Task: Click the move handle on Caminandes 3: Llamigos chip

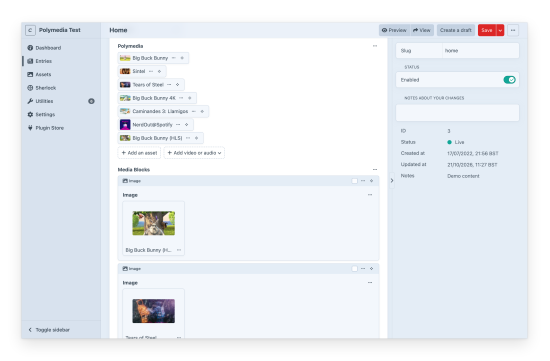Action: (202, 111)
